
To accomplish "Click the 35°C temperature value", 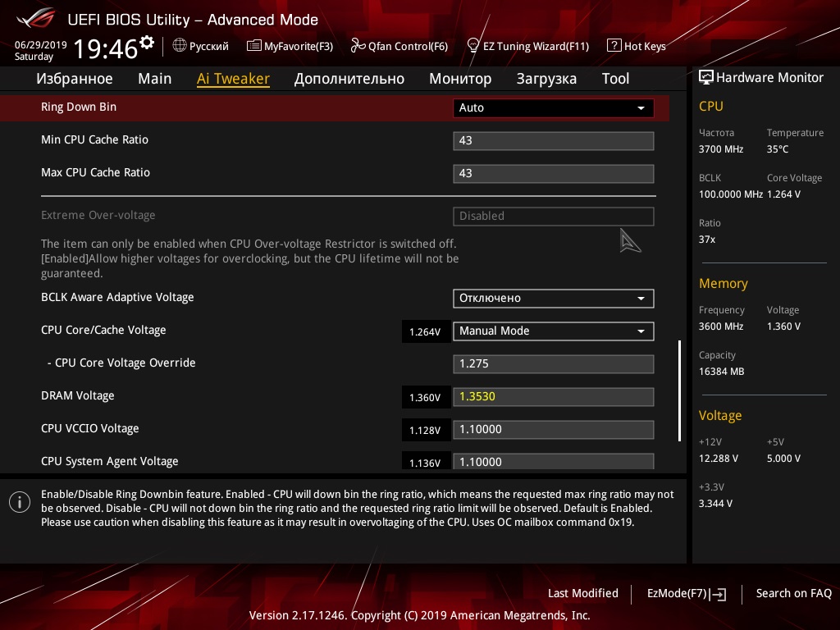I will click(x=778, y=149).
